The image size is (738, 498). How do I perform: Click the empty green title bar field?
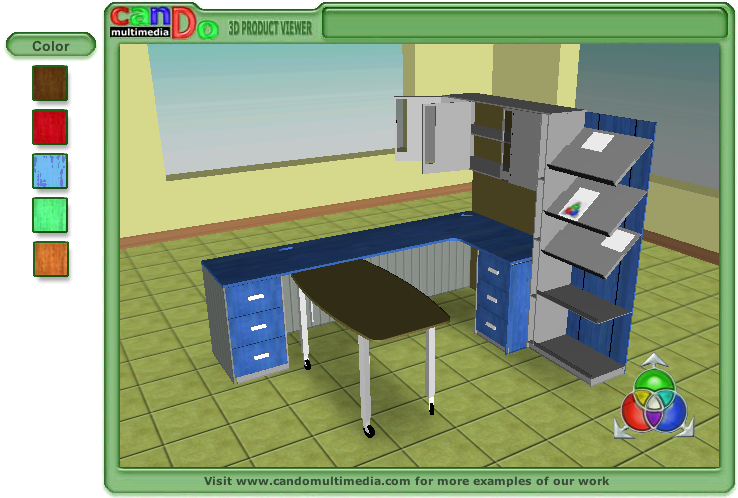click(x=525, y=23)
